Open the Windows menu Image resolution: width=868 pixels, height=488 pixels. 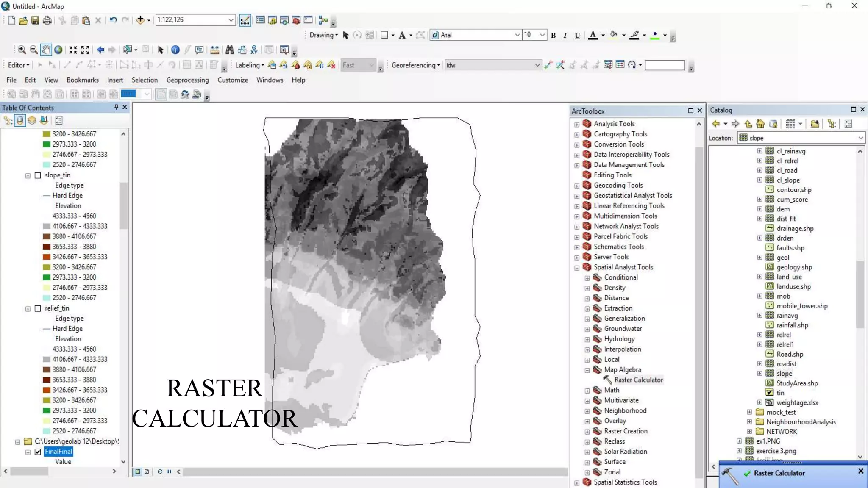coord(270,80)
